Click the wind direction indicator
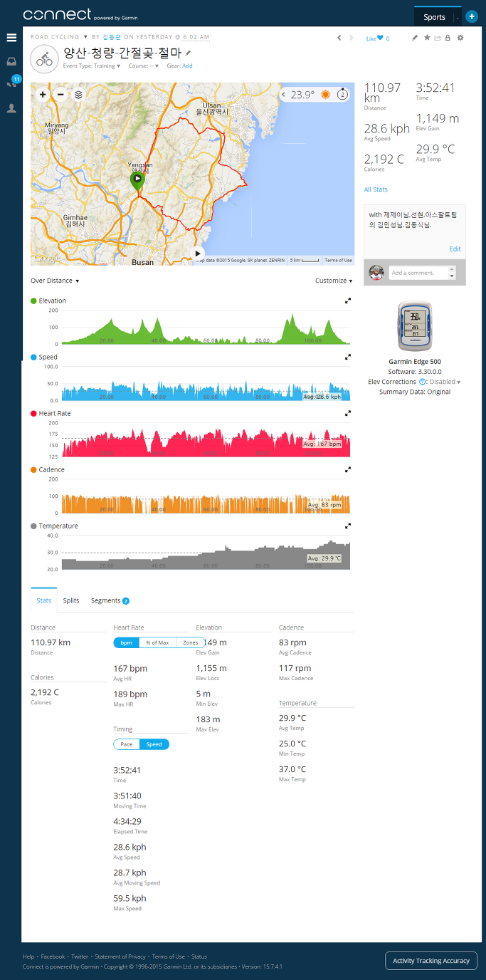The image size is (486, 980). (x=342, y=94)
